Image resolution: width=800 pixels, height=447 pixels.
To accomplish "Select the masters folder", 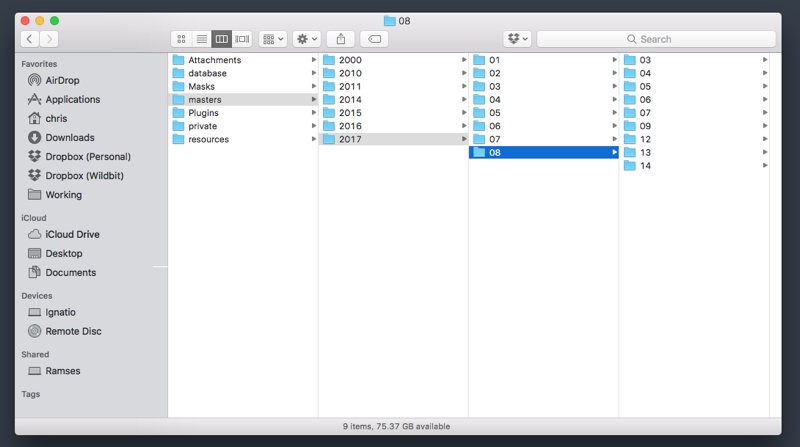I will tap(243, 100).
